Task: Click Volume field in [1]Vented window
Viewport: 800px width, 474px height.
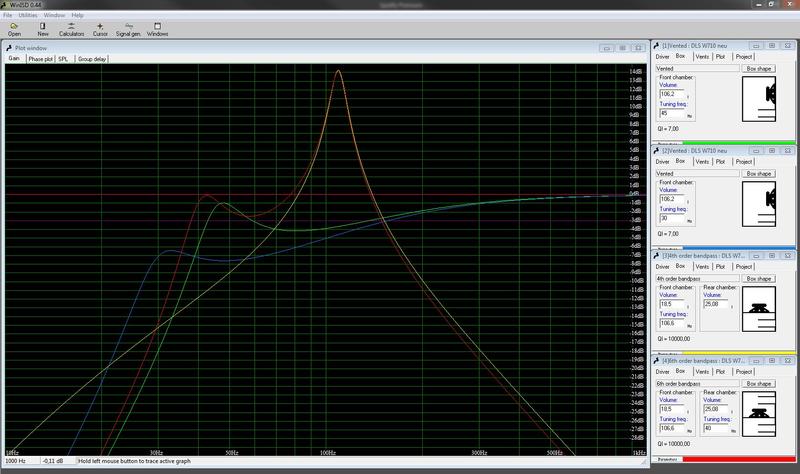Action: coord(672,94)
